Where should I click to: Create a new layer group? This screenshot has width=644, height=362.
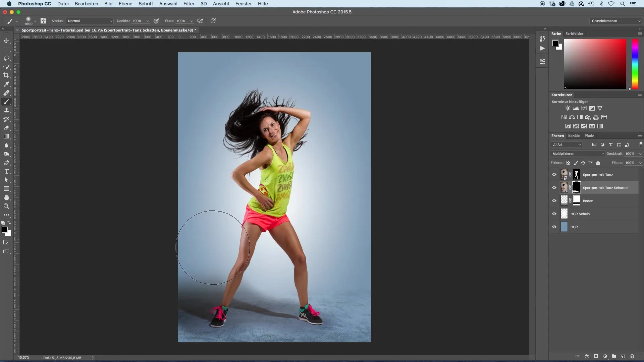(x=614, y=356)
